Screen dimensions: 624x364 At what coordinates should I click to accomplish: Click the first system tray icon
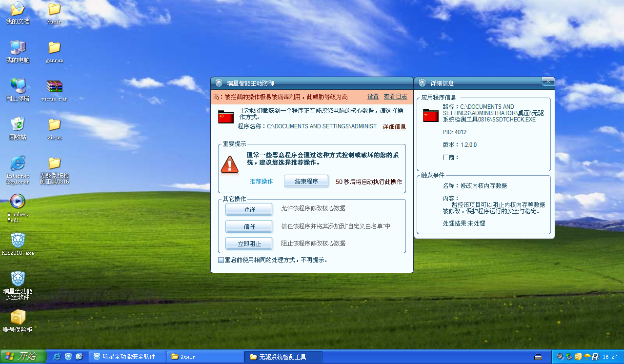click(561, 357)
